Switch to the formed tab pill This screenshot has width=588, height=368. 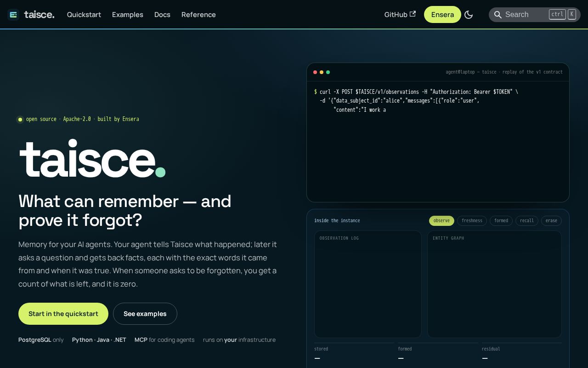click(501, 221)
